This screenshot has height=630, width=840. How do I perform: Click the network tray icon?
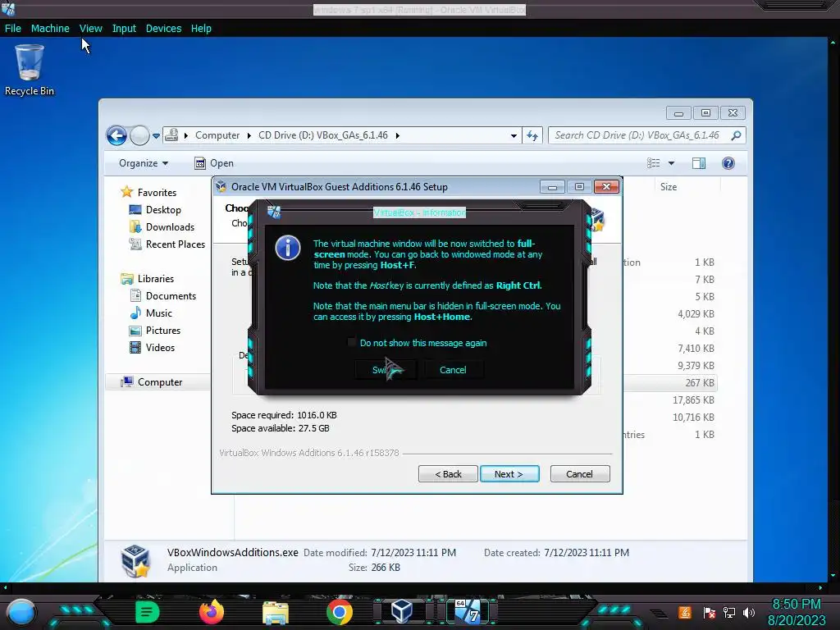point(729,612)
